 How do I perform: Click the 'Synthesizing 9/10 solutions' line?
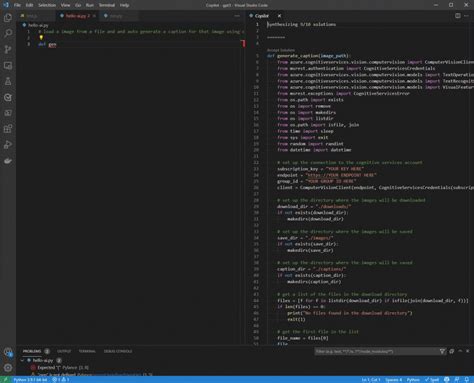302,24
